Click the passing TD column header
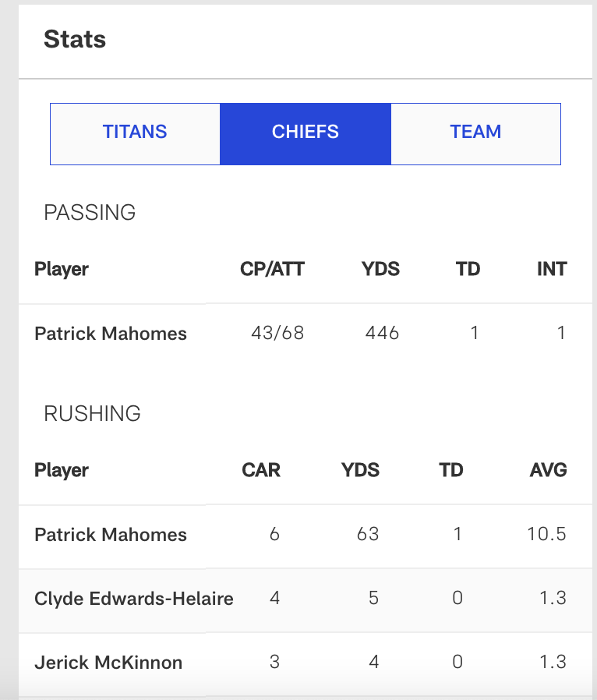This screenshot has height=700, width=597. tap(468, 270)
